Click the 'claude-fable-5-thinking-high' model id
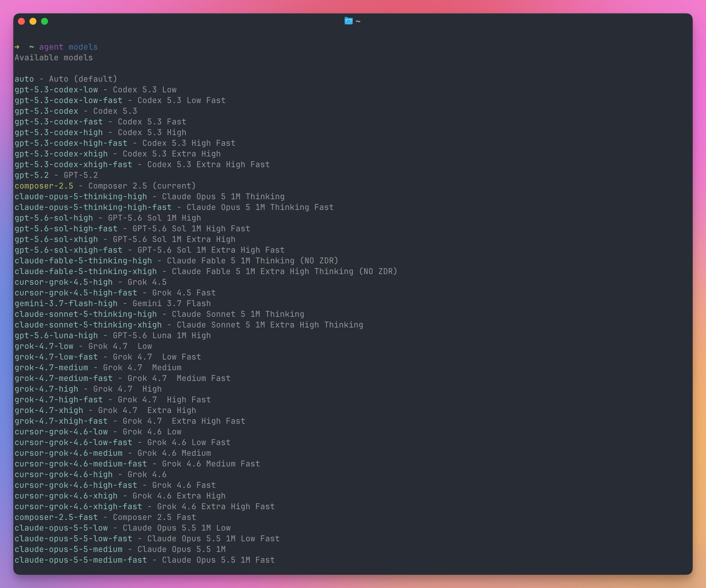This screenshot has height=588, width=706. click(x=83, y=261)
